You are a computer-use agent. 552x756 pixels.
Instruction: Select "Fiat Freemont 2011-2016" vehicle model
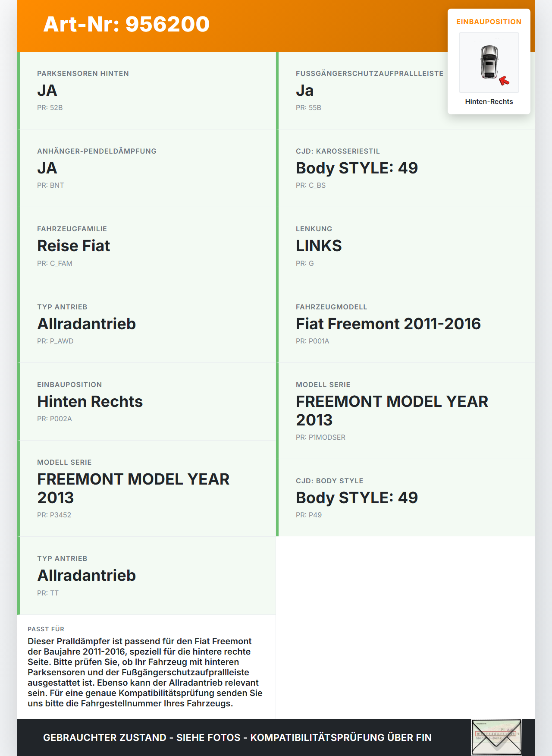coord(388,324)
